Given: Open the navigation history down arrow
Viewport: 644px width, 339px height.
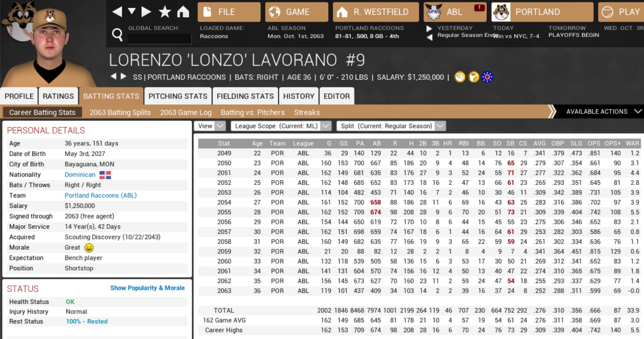Looking at the screenshot, I should [132, 12].
